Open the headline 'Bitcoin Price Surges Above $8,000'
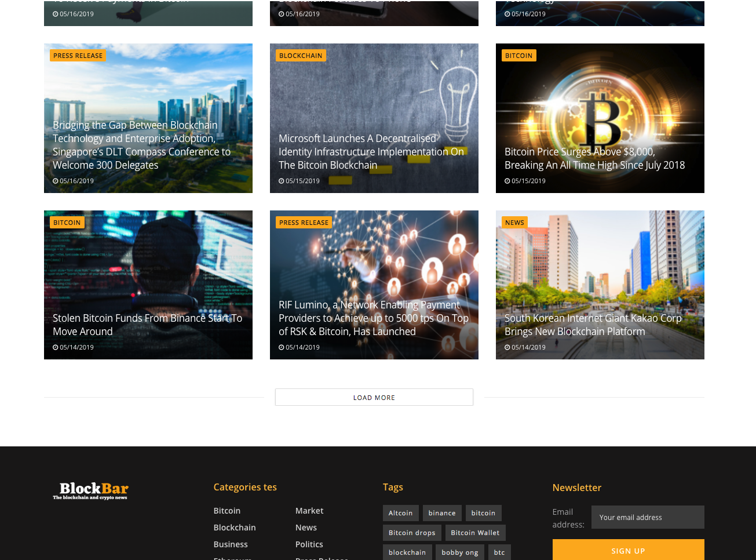Screen dimensions: 756x560 point(595,158)
